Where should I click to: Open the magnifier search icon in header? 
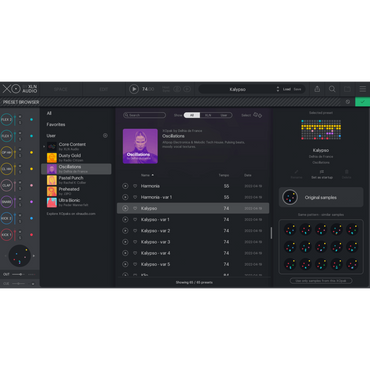coord(332,89)
